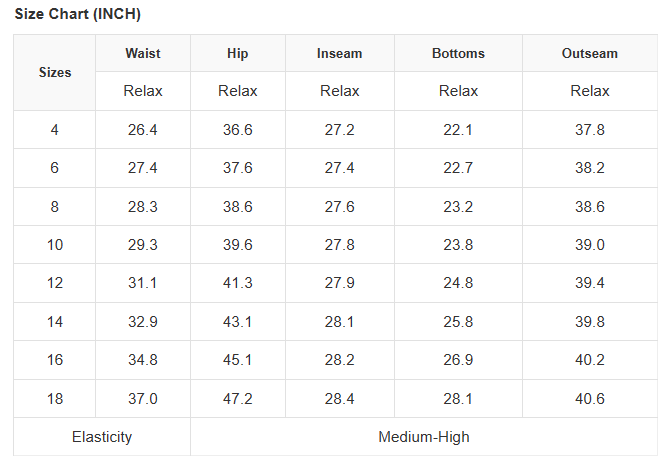The width and height of the screenshot is (669, 464).
Task: Select the Waist column header
Action: (143, 53)
